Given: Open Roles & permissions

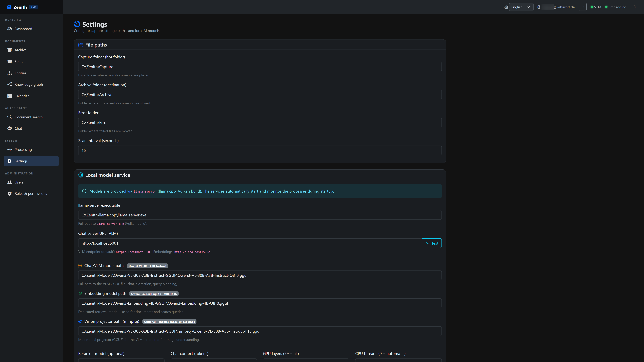Looking at the screenshot, I should pyautogui.click(x=31, y=194).
